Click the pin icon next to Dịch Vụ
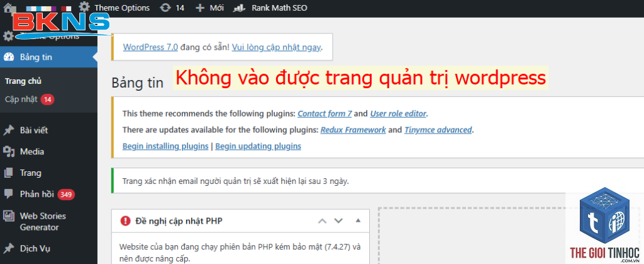 [9, 248]
